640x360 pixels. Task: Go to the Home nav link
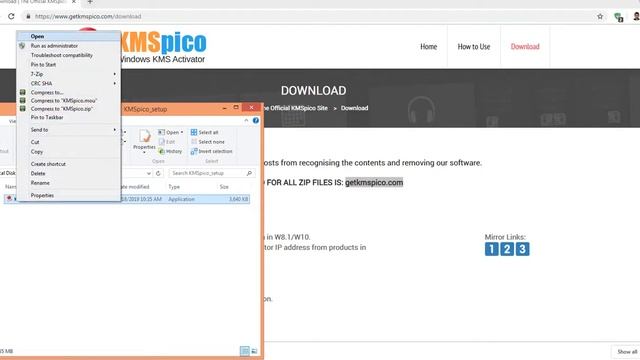(x=429, y=47)
